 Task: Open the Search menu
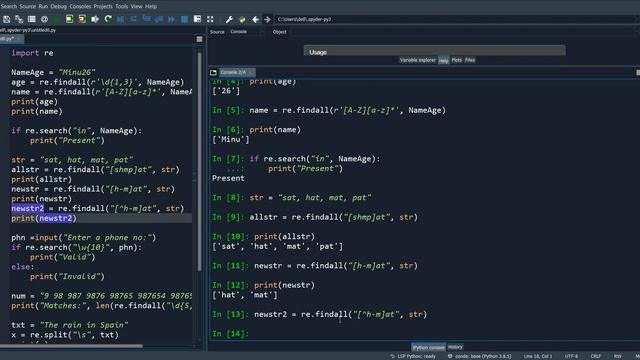[x=9, y=6]
